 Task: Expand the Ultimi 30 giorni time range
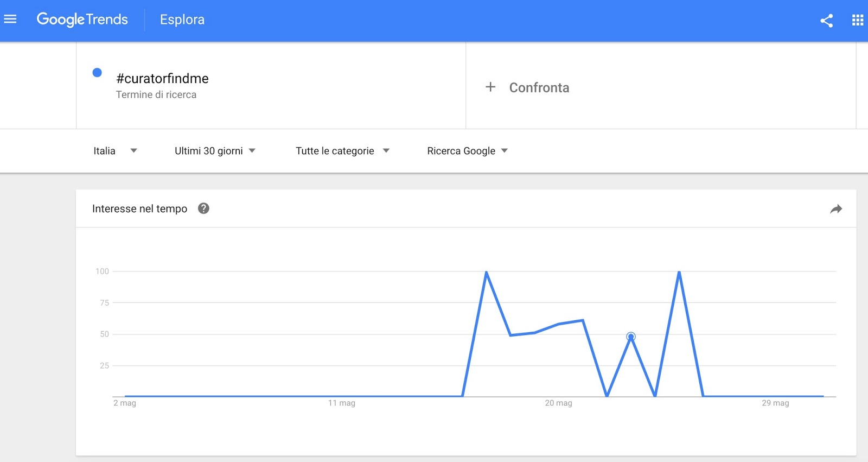[215, 151]
